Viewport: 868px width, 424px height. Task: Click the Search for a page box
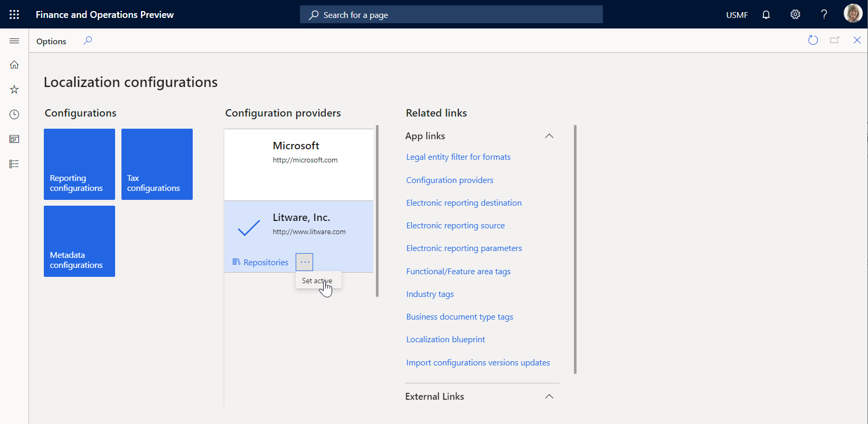pyautogui.click(x=451, y=15)
